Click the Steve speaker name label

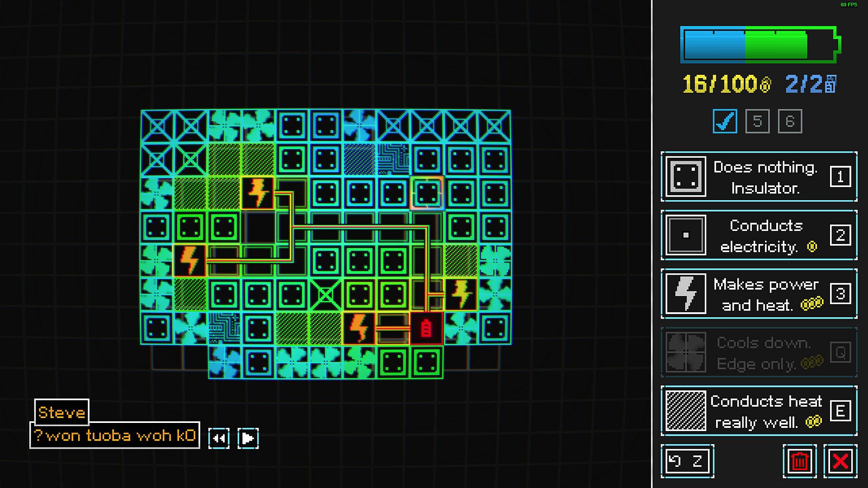point(62,412)
